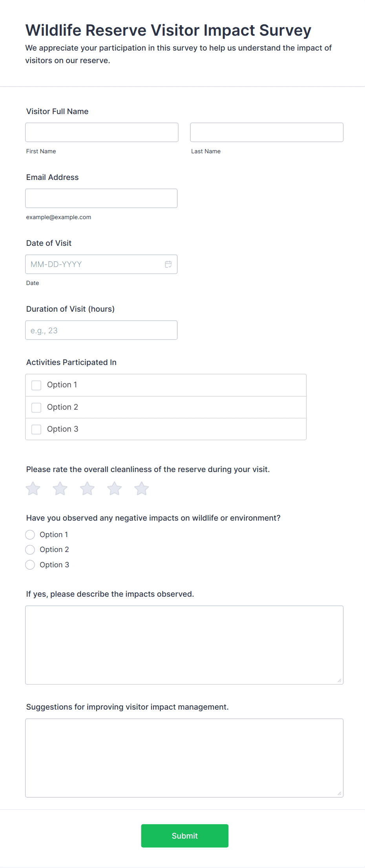Viewport: 365px width, 868px height.
Task: Rate cleanliness five stars
Action: click(142, 488)
